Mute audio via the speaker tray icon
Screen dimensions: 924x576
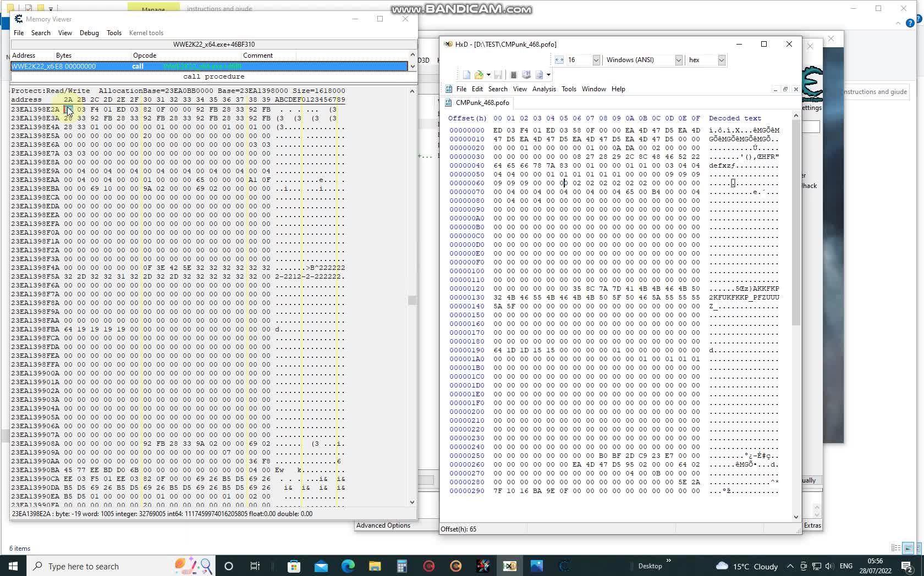click(829, 566)
